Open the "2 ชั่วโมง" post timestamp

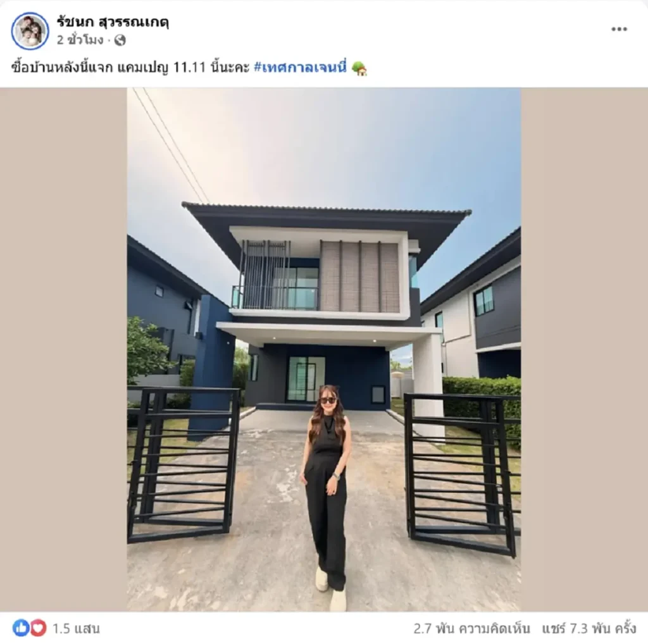[80, 40]
